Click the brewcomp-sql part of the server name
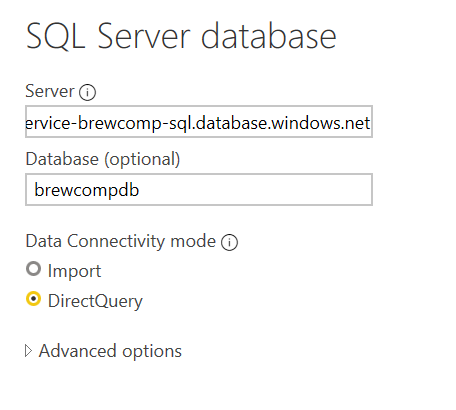 [x=135, y=124]
